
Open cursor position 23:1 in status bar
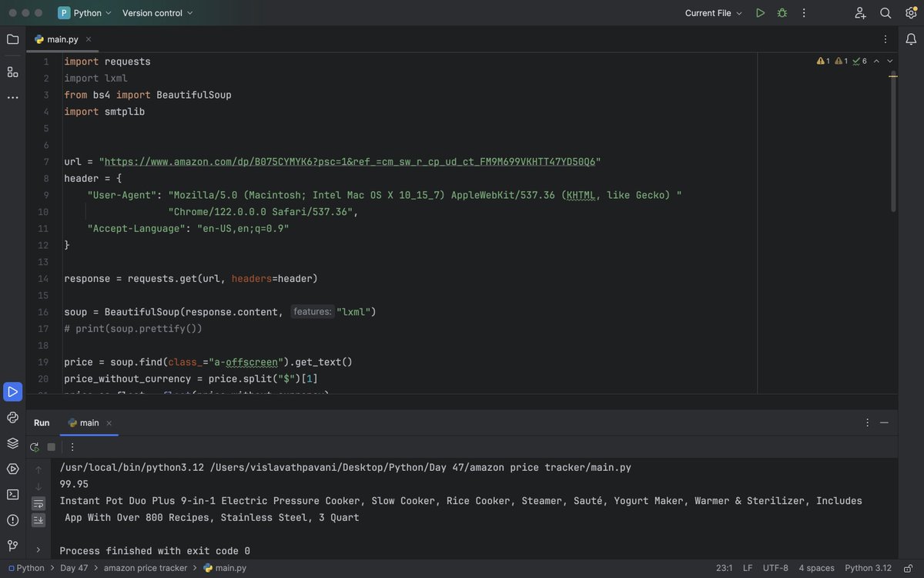click(724, 568)
